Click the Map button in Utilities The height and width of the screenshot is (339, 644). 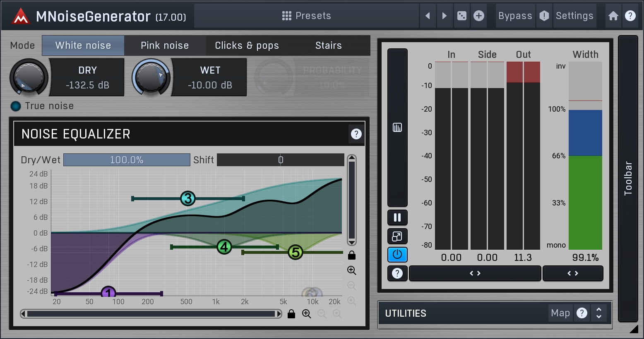point(560,313)
